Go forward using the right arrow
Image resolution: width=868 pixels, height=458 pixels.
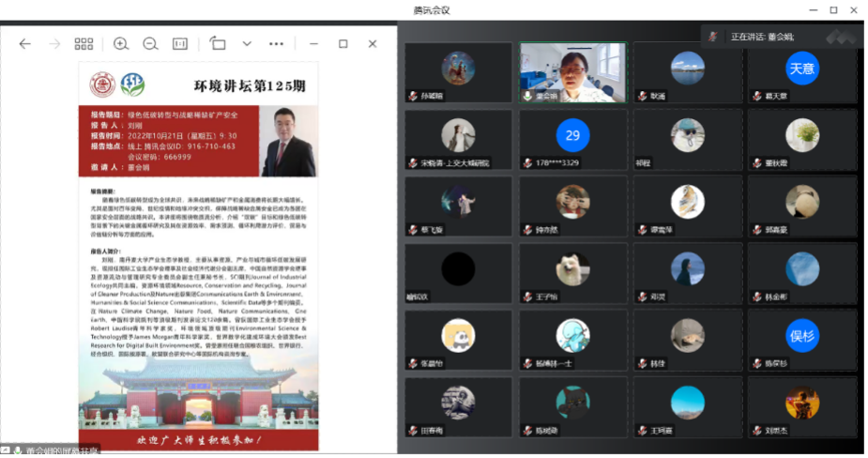54,44
